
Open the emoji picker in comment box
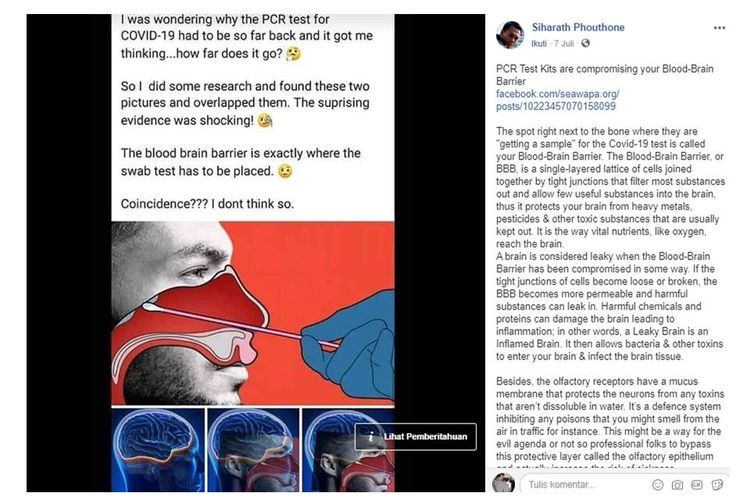pos(658,484)
